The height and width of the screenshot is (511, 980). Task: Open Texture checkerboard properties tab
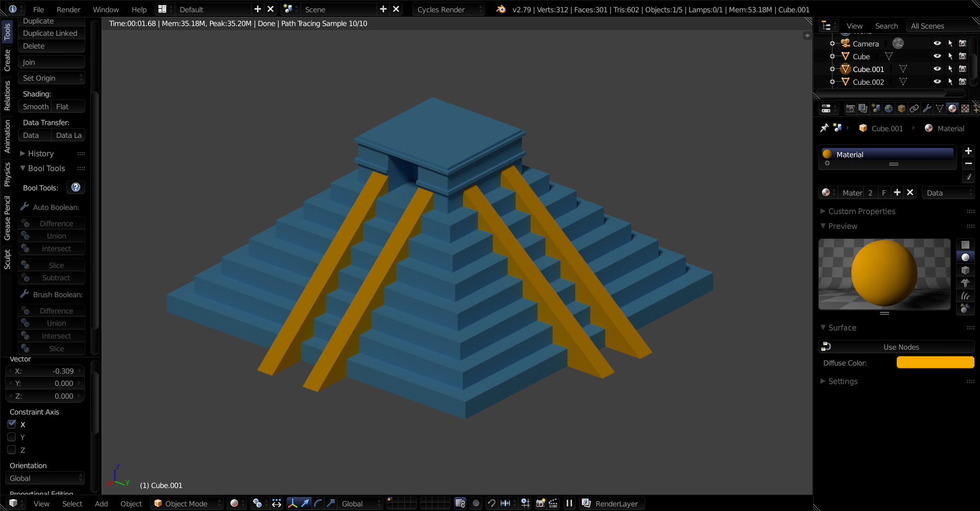[965, 108]
